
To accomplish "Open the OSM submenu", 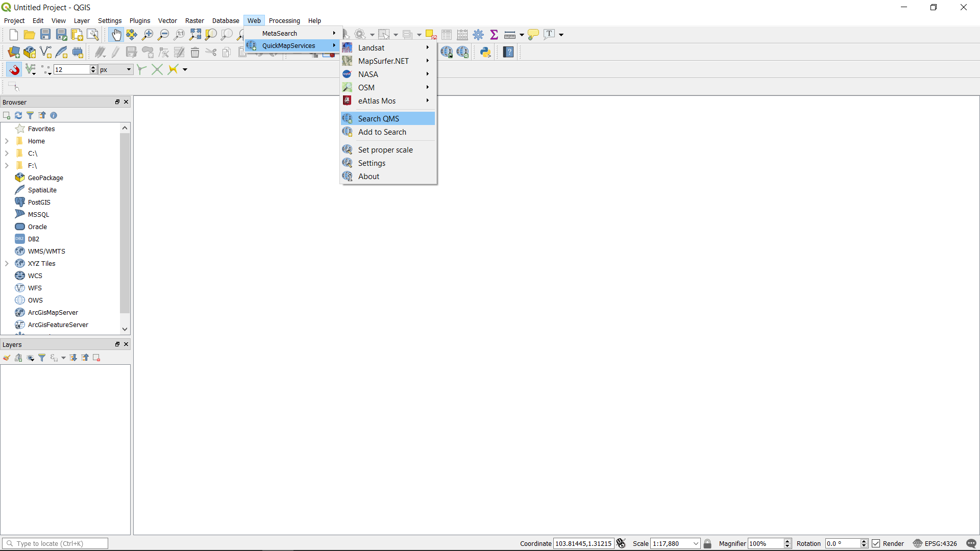I will coord(366,88).
